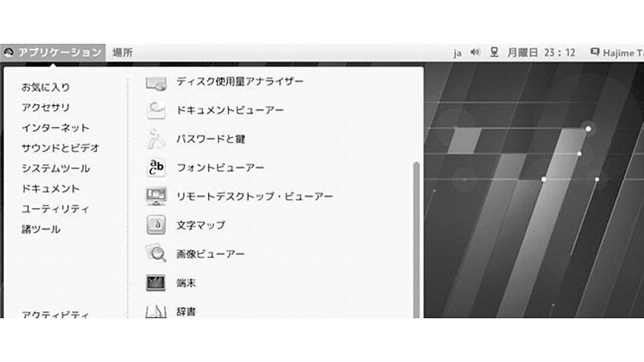Open the ディスク使用量アナライザー icon
Viewport: 644px width, 362px height.
click(156, 83)
